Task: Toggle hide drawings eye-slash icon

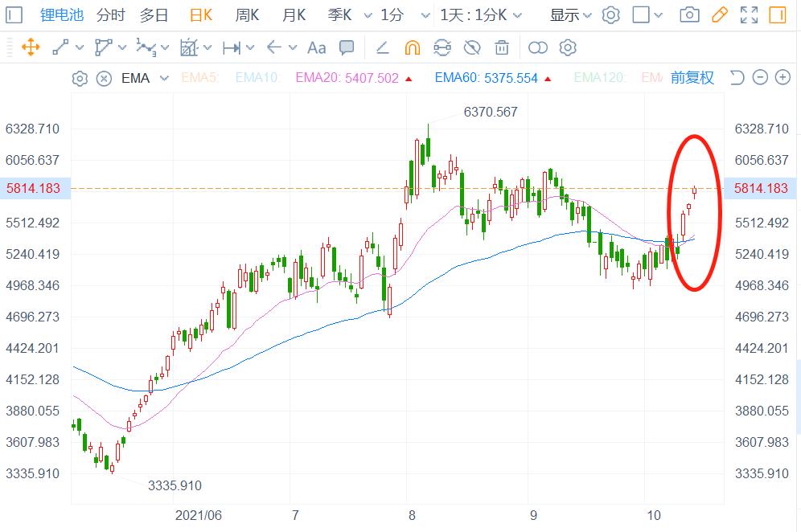Action: (x=472, y=47)
